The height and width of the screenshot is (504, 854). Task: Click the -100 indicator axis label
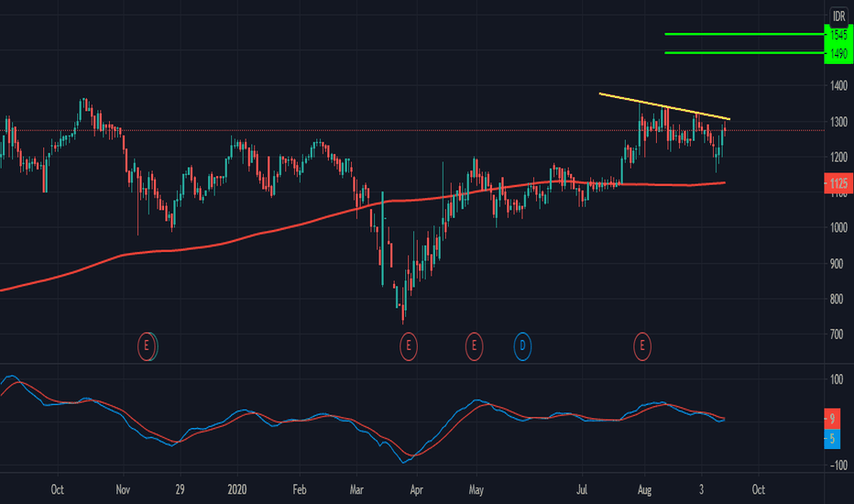point(838,466)
